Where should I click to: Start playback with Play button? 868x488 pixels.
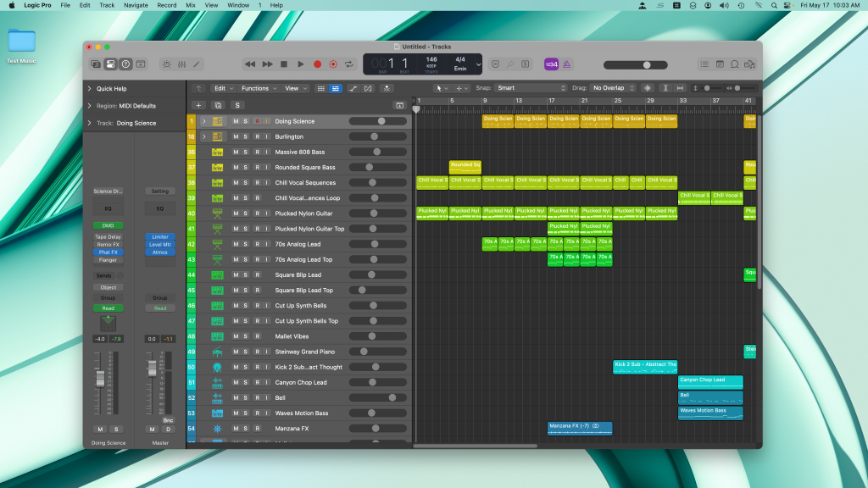coord(301,64)
